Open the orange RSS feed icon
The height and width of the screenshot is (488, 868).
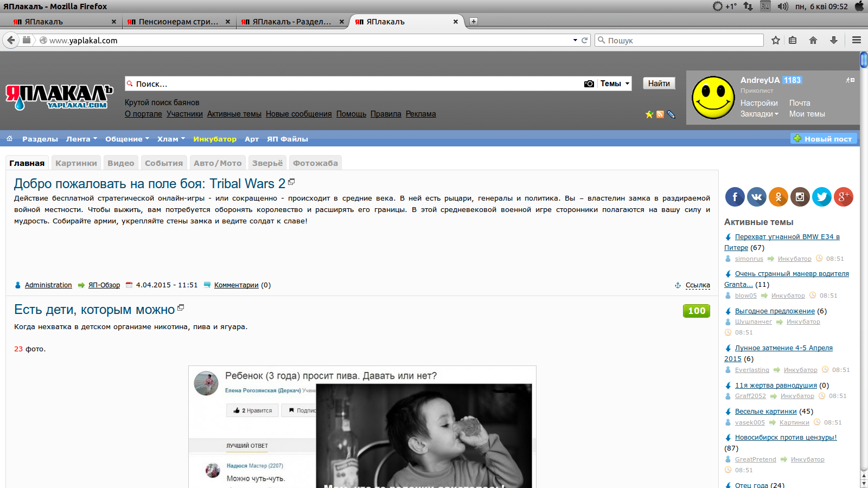coord(660,114)
